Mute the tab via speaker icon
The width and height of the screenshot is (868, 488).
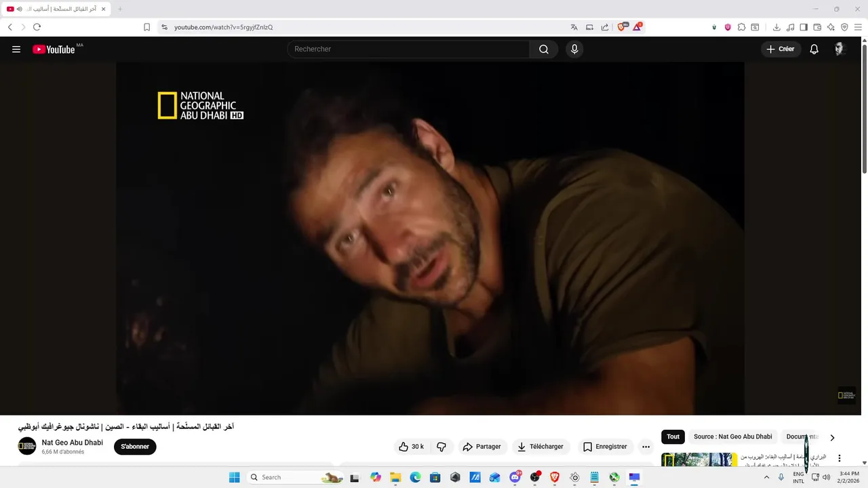click(x=18, y=9)
